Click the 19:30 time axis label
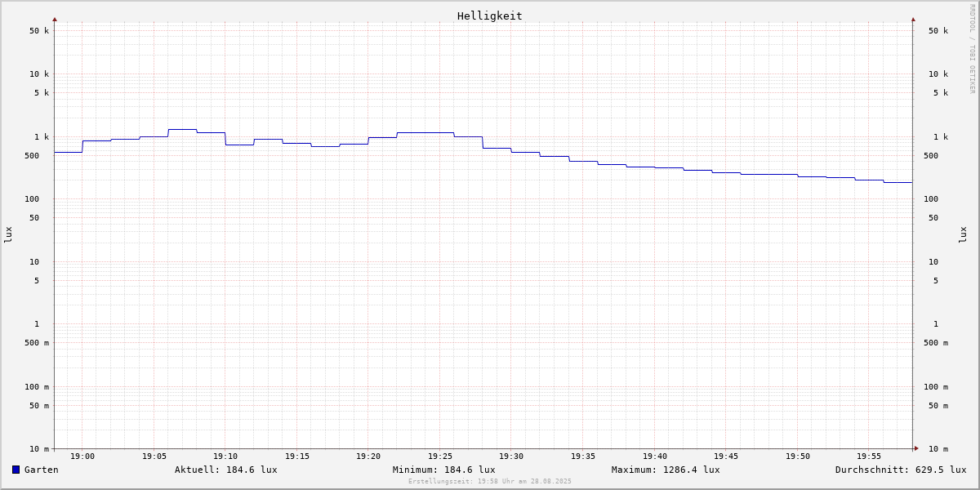 [511, 457]
